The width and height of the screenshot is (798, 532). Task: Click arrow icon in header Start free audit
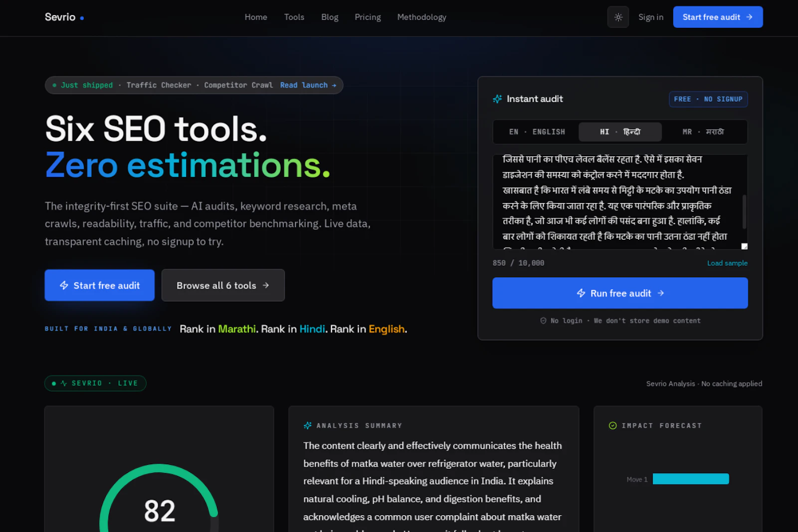[749, 17]
